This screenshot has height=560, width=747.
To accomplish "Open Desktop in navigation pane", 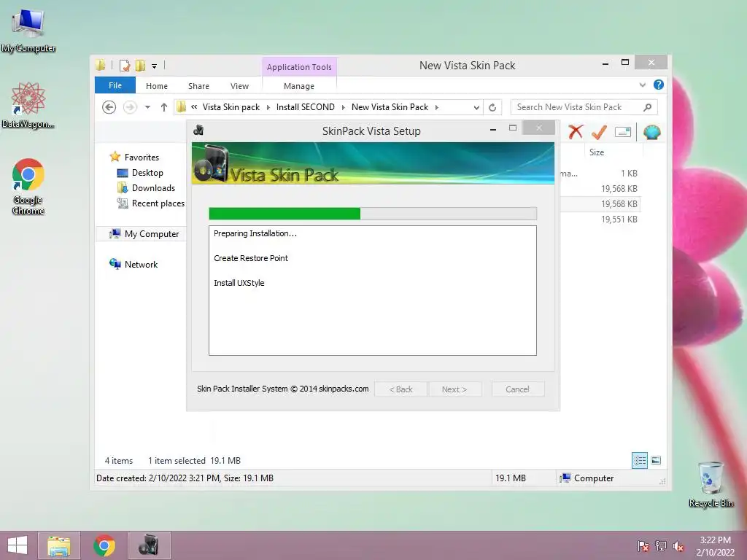I will pos(147,173).
